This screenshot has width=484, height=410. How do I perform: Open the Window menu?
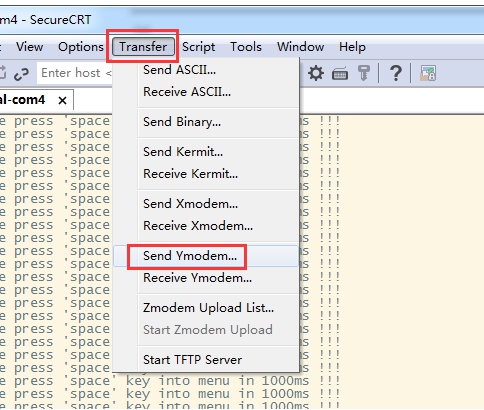tap(300, 47)
